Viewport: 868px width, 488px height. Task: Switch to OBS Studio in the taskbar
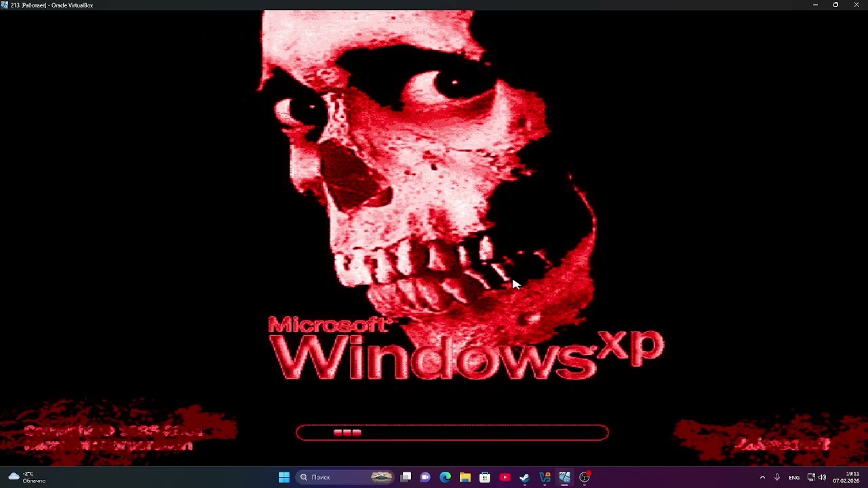(585, 477)
